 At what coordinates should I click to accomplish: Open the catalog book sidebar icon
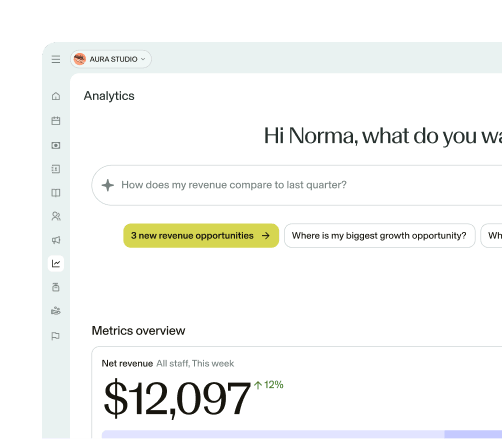click(x=56, y=193)
